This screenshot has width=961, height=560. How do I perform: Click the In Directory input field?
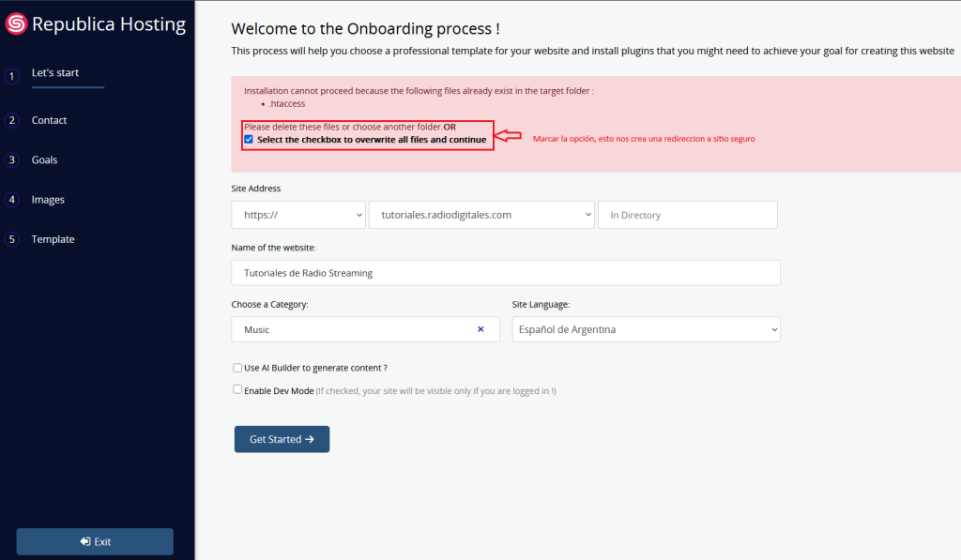687,215
